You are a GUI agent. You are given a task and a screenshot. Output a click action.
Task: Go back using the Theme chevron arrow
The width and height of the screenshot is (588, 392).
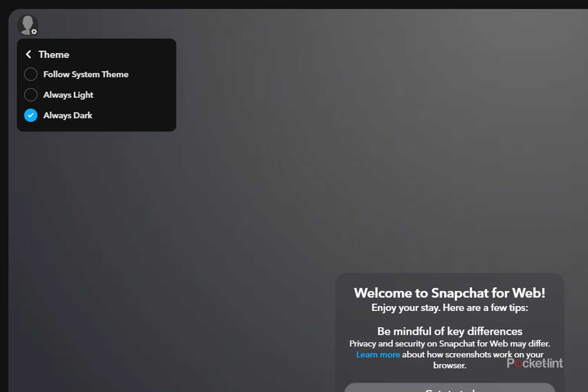point(28,54)
